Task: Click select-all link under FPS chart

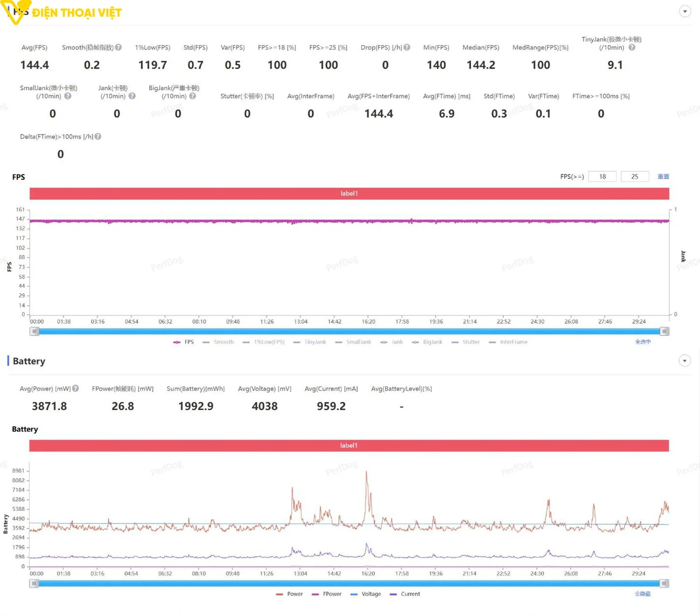Action: tap(643, 342)
